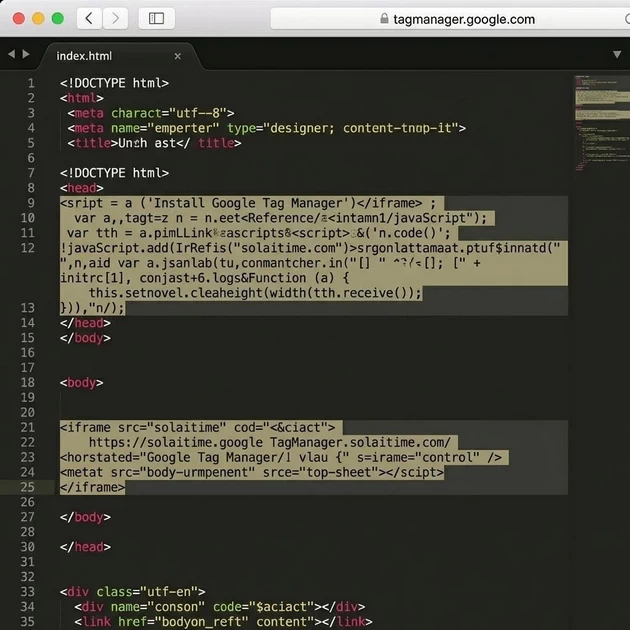Open the tab list dropdown arrow
The image size is (630, 630).
617,55
